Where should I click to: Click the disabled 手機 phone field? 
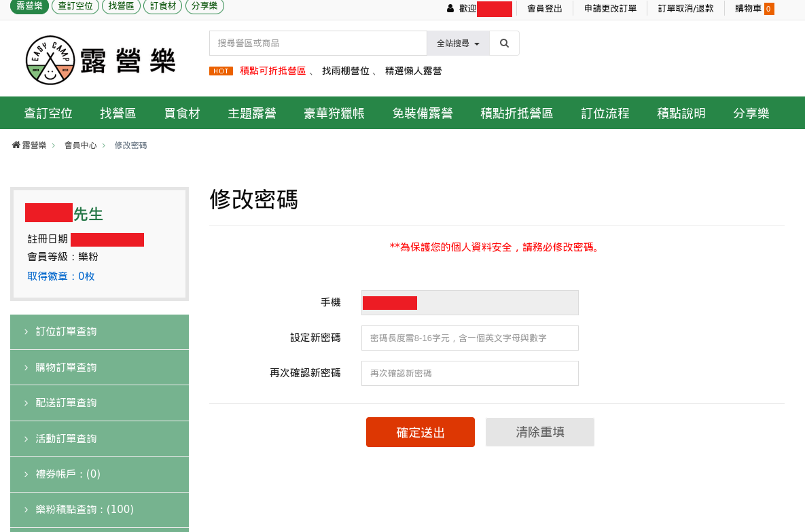click(470, 302)
